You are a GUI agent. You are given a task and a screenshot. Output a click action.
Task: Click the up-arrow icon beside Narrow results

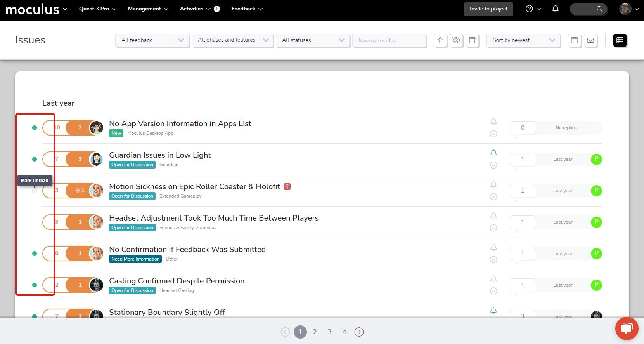click(440, 40)
